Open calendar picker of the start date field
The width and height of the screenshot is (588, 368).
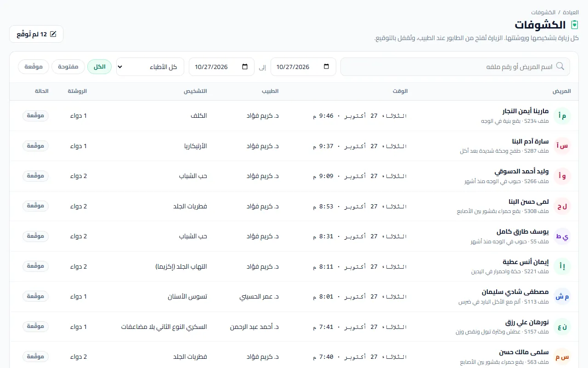[327, 67]
